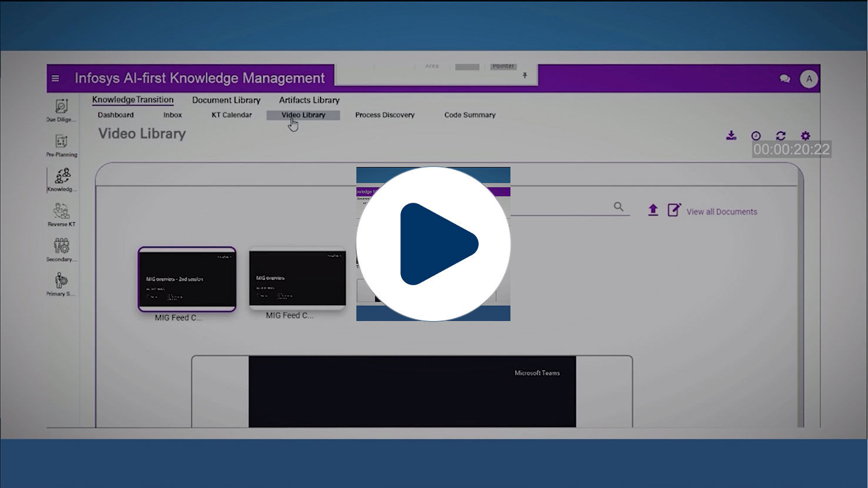
Task: Click the Video Library page heading
Action: [x=142, y=134]
